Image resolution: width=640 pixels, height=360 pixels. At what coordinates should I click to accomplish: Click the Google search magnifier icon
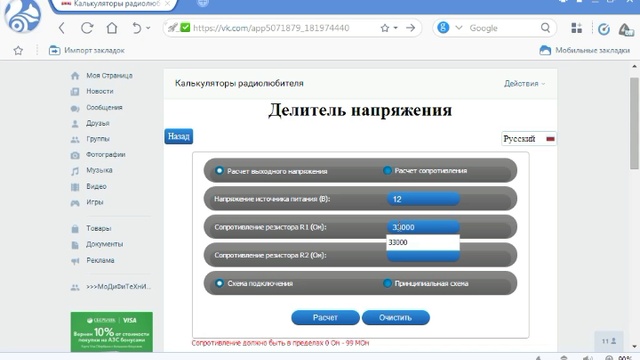click(x=545, y=28)
